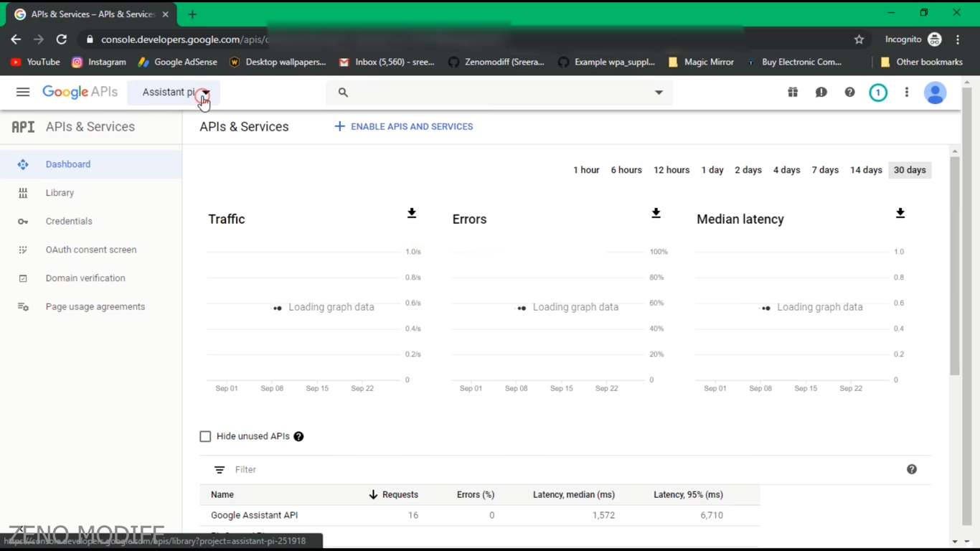Image resolution: width=980 pixels, height=551 pixels.
Task: Bookmark this page with the star icon
Action: [x=859, y=39]
